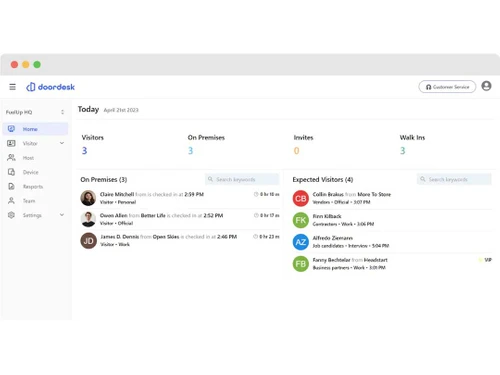Open the Team menu item

click(x=29, y=201)
